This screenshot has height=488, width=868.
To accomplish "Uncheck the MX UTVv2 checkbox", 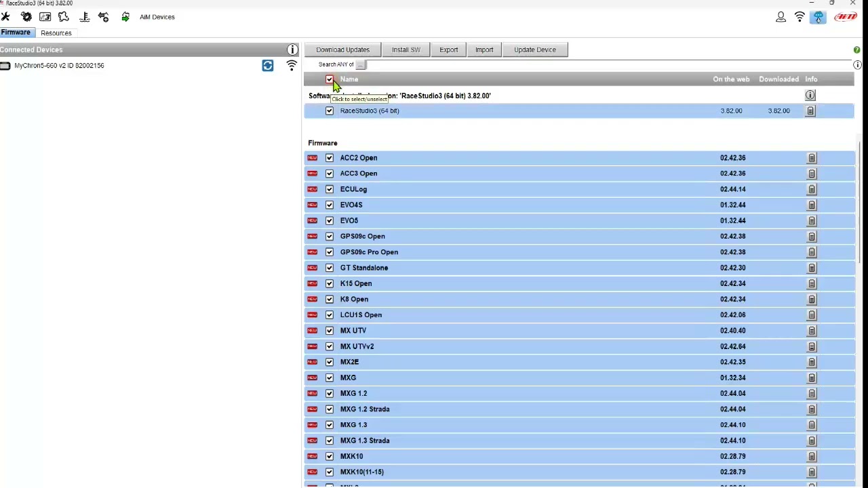I will [330, 346].
